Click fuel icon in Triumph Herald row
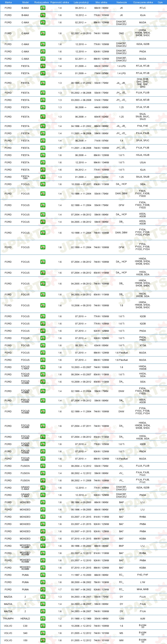 click(x=43, y=619)
